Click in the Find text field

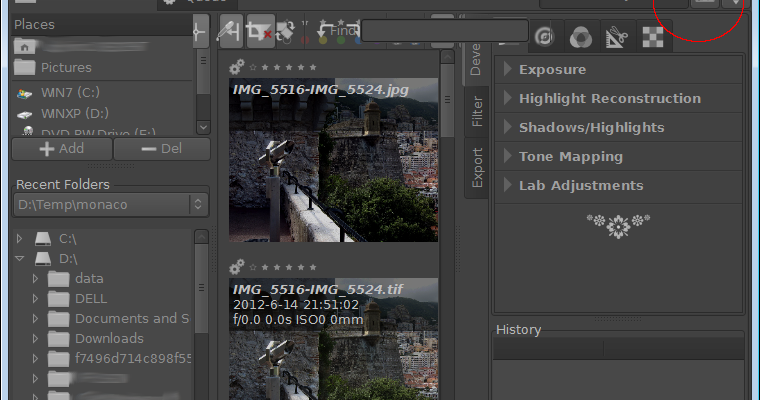444,31
